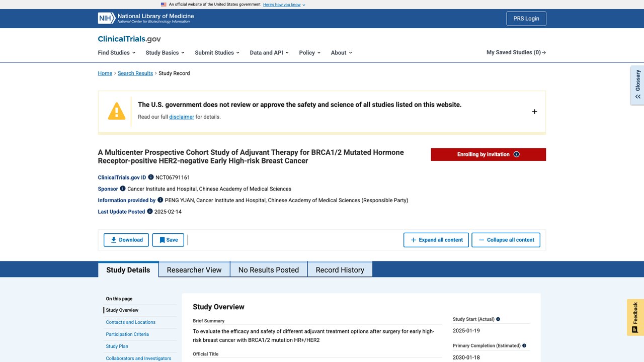Click the ClinicalTrials.gov site logo

coord(129,39)
